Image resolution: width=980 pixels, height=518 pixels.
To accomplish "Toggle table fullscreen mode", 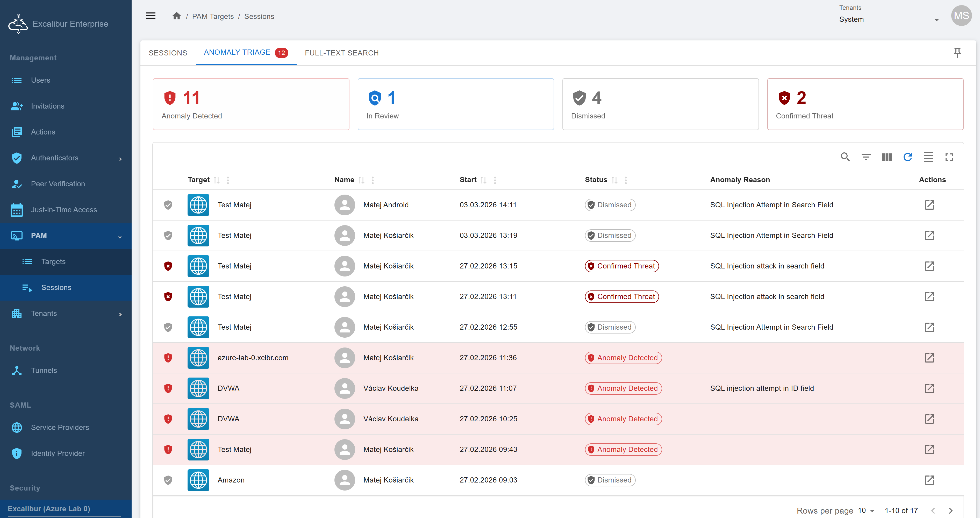I will 949,157.
